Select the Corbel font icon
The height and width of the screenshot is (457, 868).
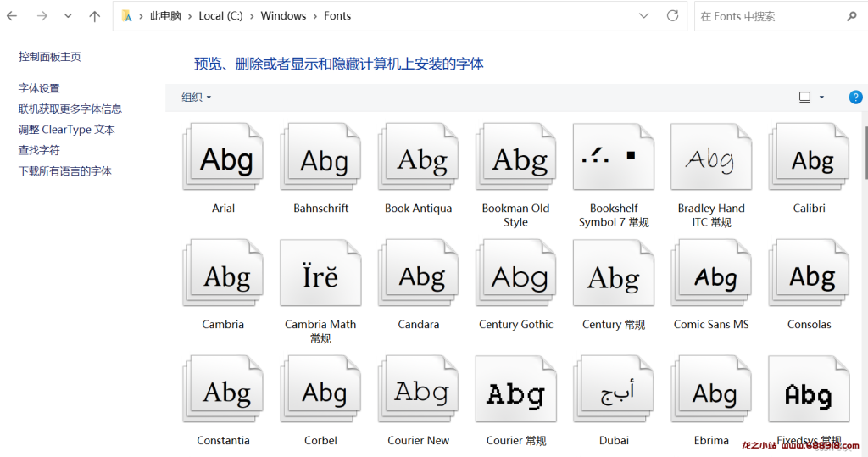320,389
